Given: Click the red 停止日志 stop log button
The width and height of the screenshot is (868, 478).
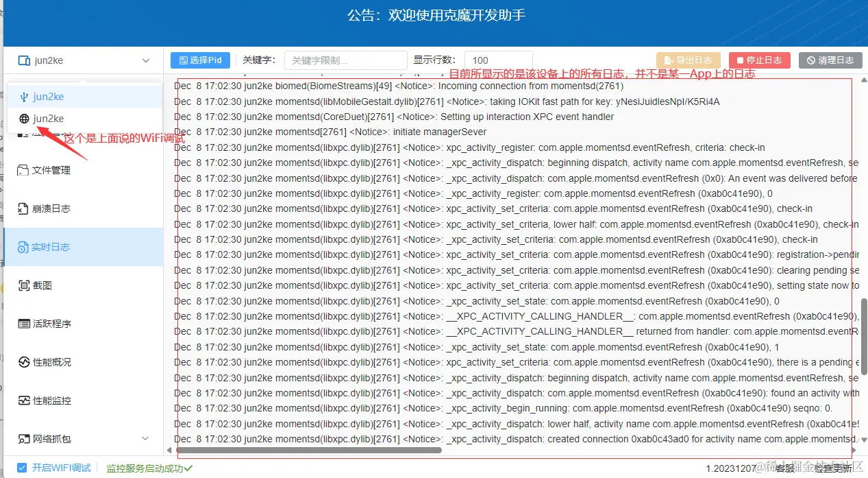Looking at the screenshot, I should point(760,60).
